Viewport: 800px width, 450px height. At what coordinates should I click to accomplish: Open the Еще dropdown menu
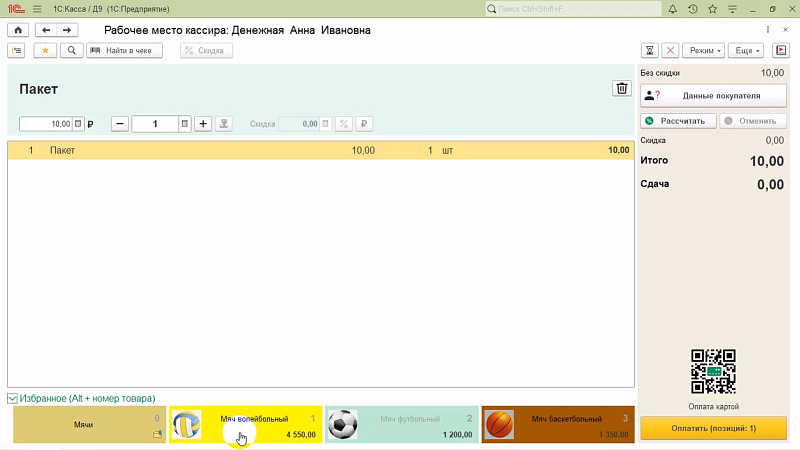pyautogui.click(x=746, y=50)
